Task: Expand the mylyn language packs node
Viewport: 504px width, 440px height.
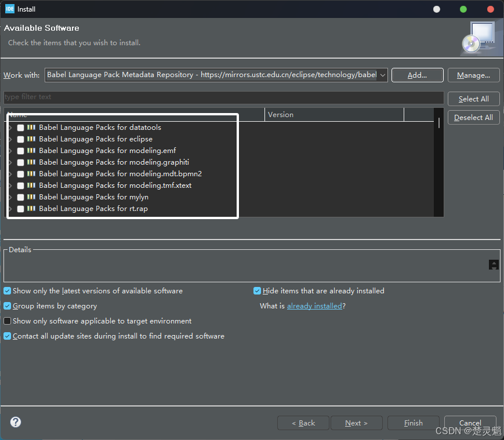Action: click(x=10, y=197)
